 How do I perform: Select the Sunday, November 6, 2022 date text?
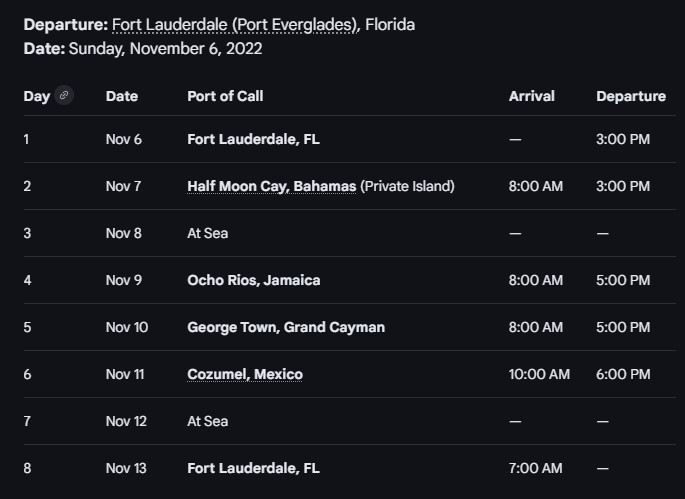pos(166,48)
